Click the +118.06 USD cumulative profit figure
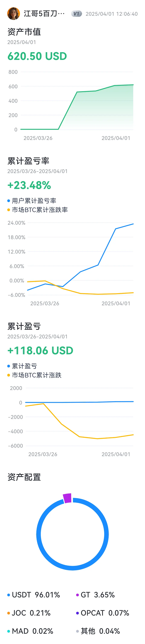 coord(40,351)
